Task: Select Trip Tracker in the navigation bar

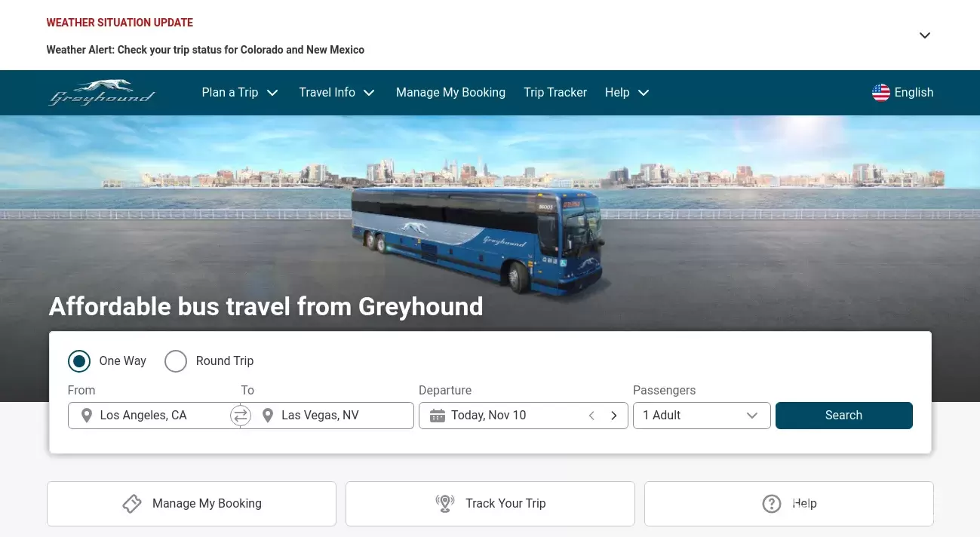Action: pyautogui.click(x=555, y=93)
